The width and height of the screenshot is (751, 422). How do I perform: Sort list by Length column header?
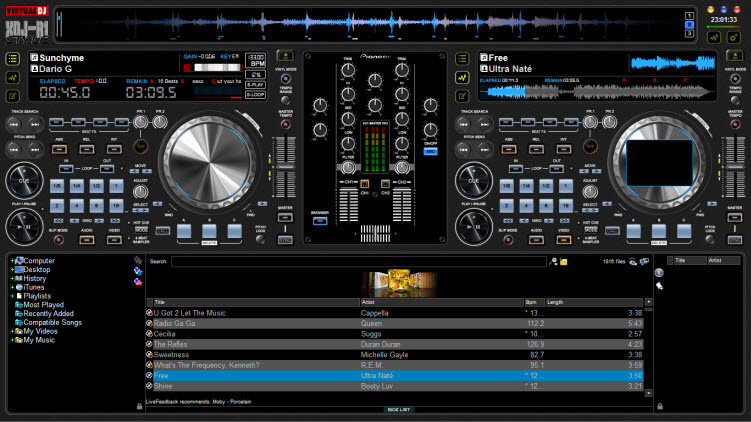[x=594, y=302]
